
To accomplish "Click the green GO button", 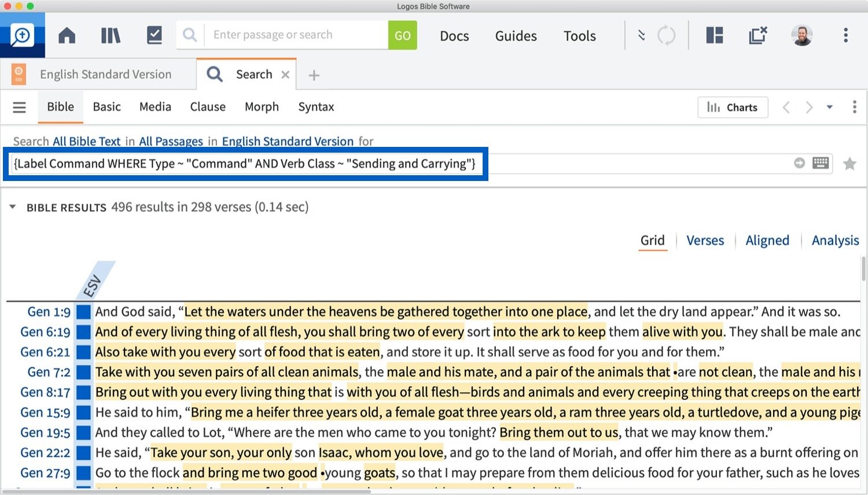I will pos(403,35).
